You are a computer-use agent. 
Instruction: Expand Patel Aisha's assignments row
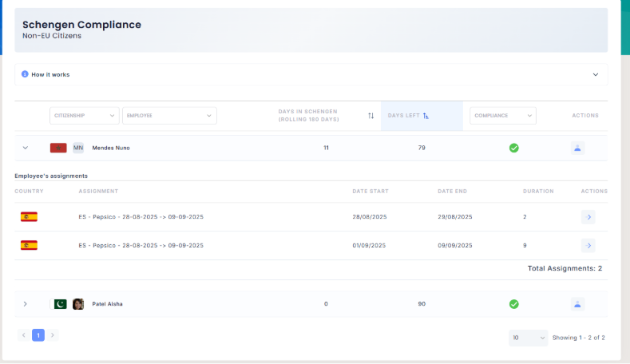(25, 304)
